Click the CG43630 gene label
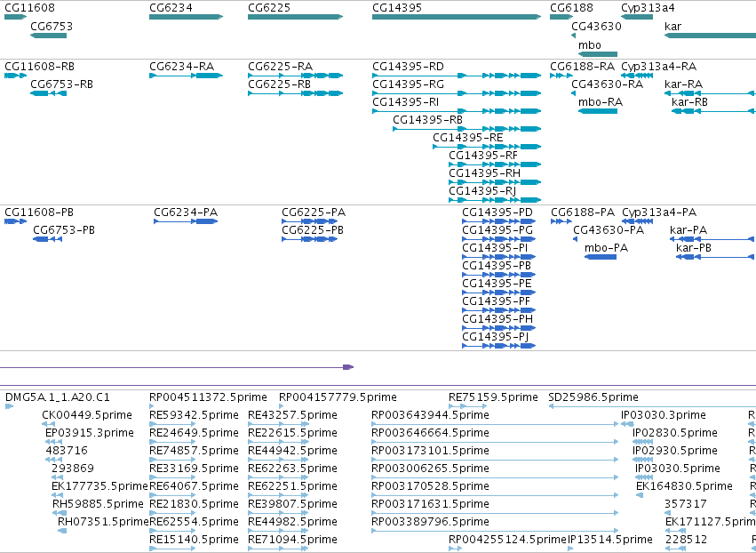Image resolution: width=756 pixels, height=553 pixels. (596, 27)
